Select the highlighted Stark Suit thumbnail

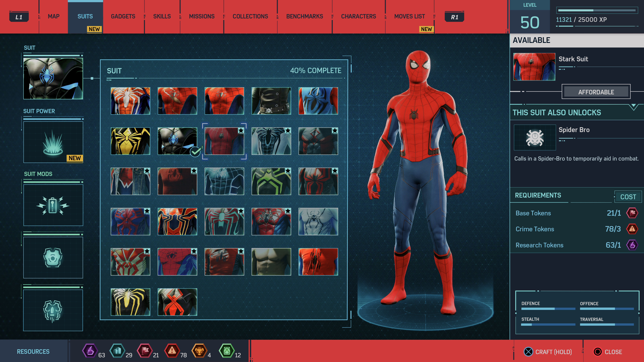coord(224,141)
